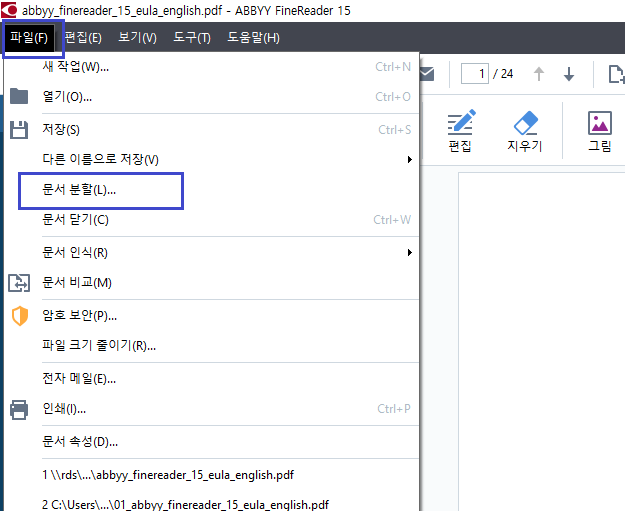
Task: Click the folder icon beside 열기(O)
Action: tap(19, 96)
